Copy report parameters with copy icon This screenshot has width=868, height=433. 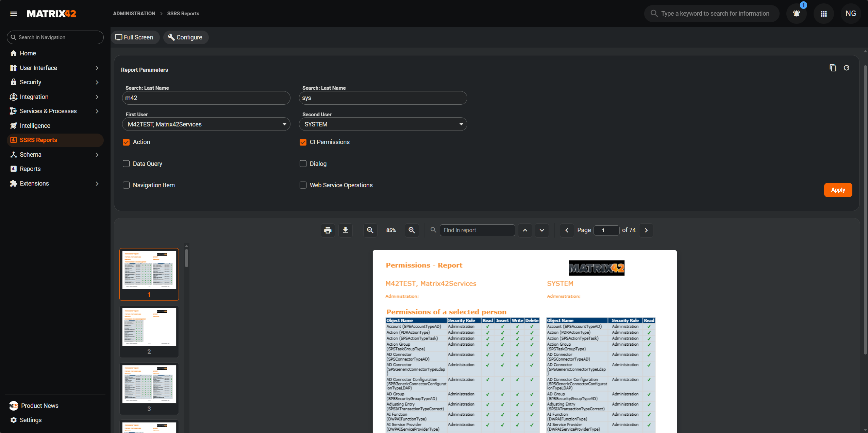(833, 68)
